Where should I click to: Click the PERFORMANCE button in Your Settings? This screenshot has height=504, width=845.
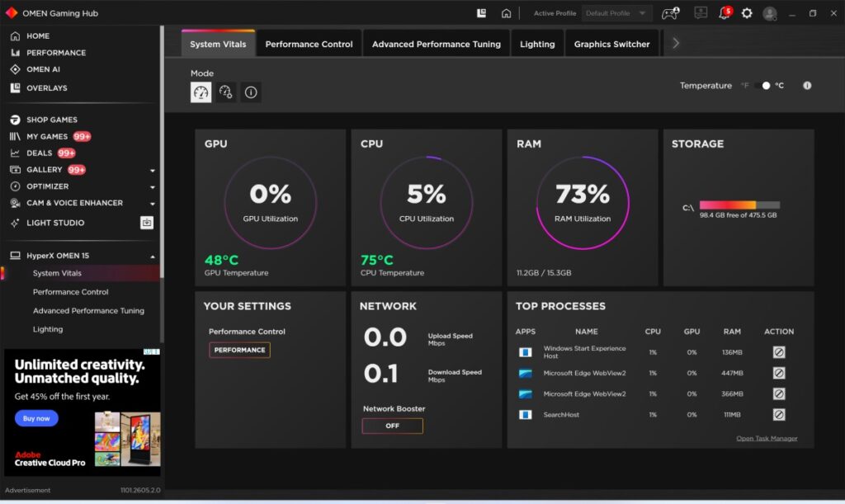(240, 350)
